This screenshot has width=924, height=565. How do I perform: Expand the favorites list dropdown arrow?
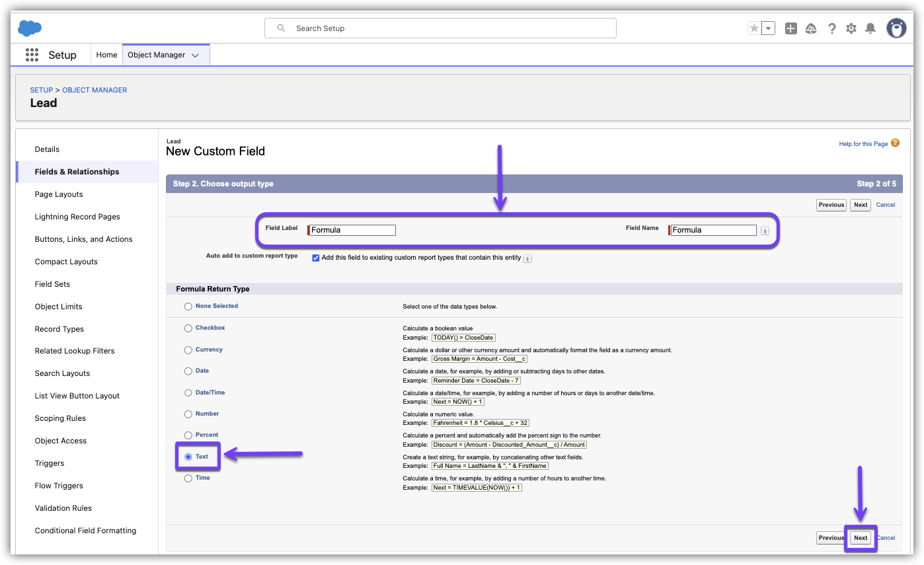tap(768, 28)
